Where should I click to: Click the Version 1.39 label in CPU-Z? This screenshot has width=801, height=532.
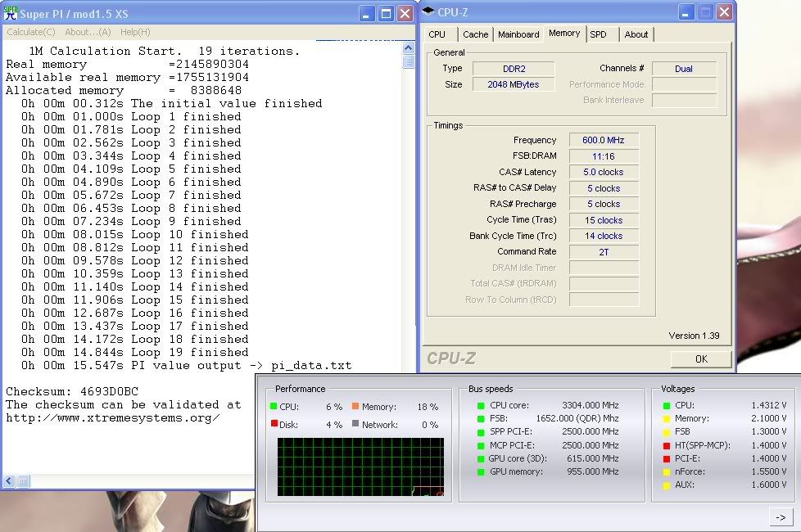(x=694, y=336)
